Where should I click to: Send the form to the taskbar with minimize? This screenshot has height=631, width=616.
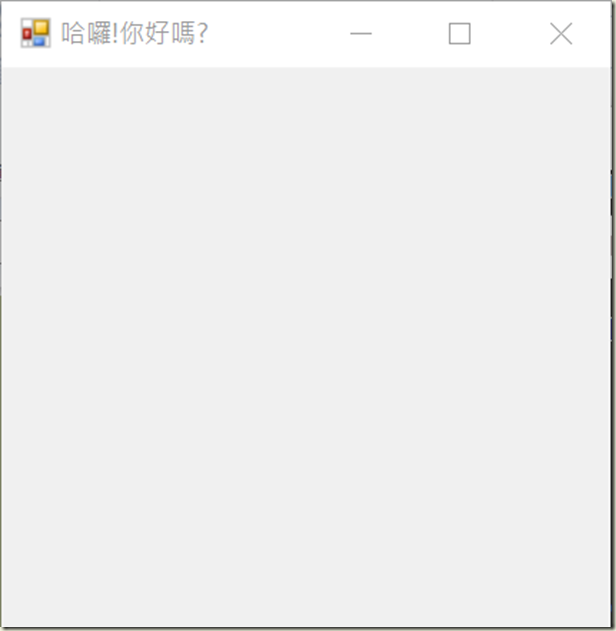click(x=361, y=33)
